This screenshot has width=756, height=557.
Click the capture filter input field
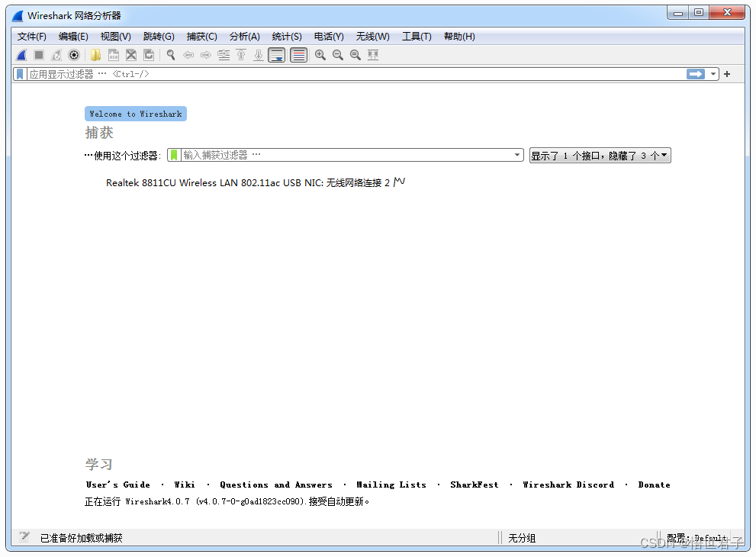pyautogui.click(x=346, y=155)
